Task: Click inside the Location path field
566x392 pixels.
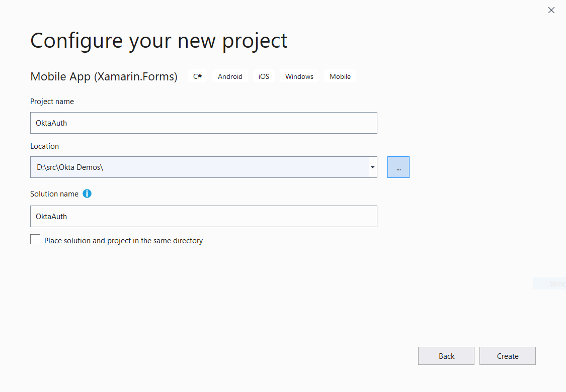Action: tap(199, 167)
